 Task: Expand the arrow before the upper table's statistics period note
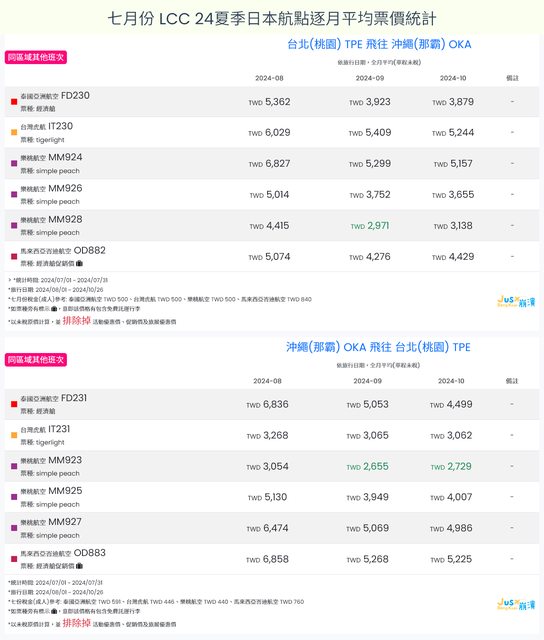coord(10,280)
